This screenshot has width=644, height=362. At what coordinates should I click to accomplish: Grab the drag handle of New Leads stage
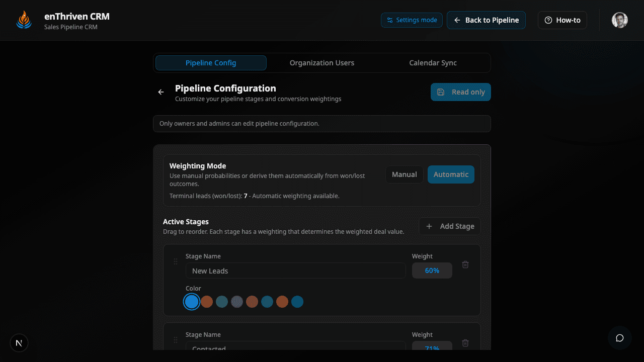click(176, 261)
